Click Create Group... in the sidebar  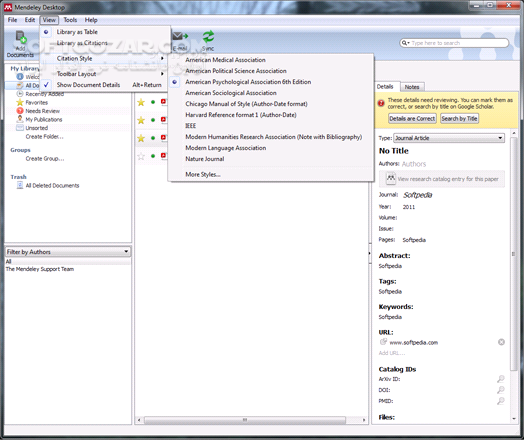(45, 159)
